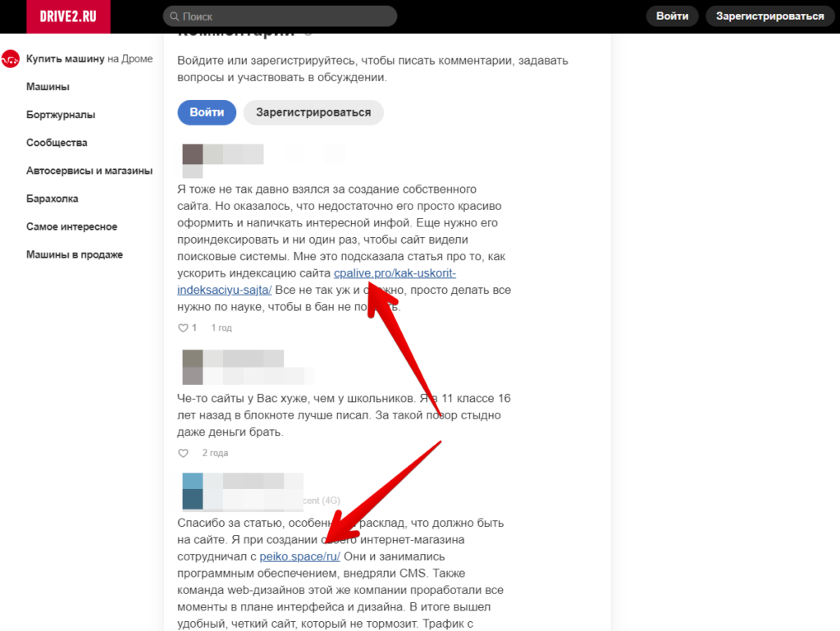Viewport: 840px width, 631px height.
Task: Open the Бортжурналы sidebar item
Action: coord(61,115)
